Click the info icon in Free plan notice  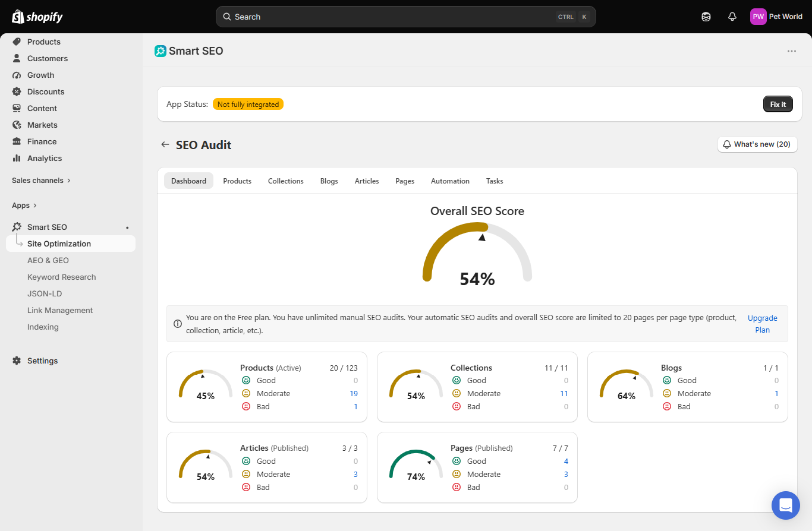click(178, 324)
